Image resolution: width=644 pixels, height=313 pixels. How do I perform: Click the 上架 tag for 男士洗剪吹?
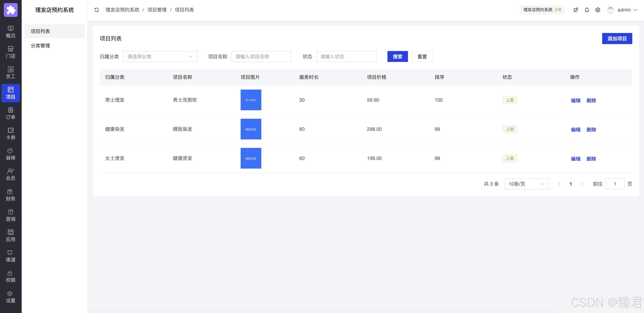coord(510,100)
